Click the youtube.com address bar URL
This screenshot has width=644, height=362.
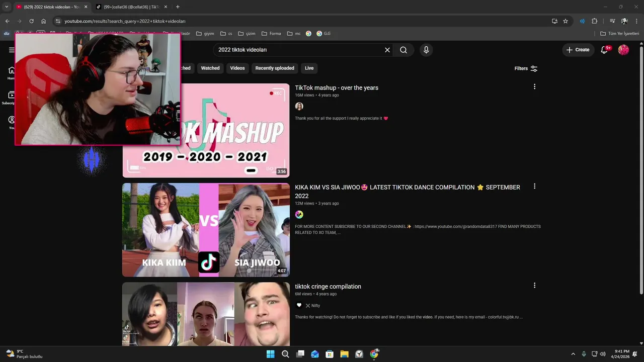[x=125, y=21]
